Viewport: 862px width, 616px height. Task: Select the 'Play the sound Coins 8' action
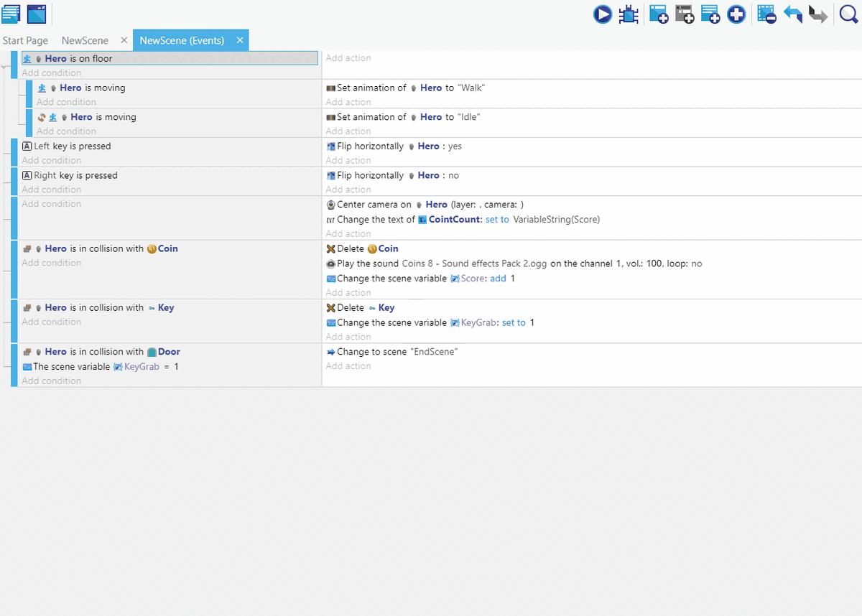click(514, 264)
